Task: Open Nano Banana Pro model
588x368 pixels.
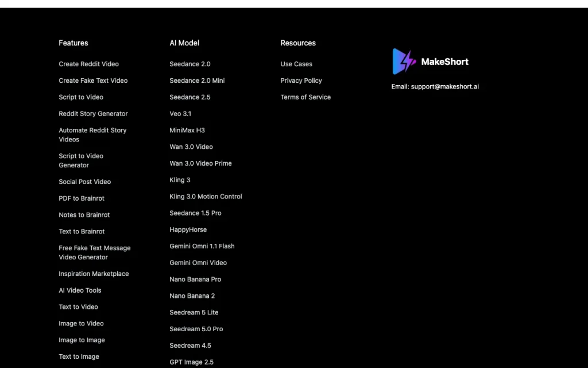Action: click(x=195, y=279)
